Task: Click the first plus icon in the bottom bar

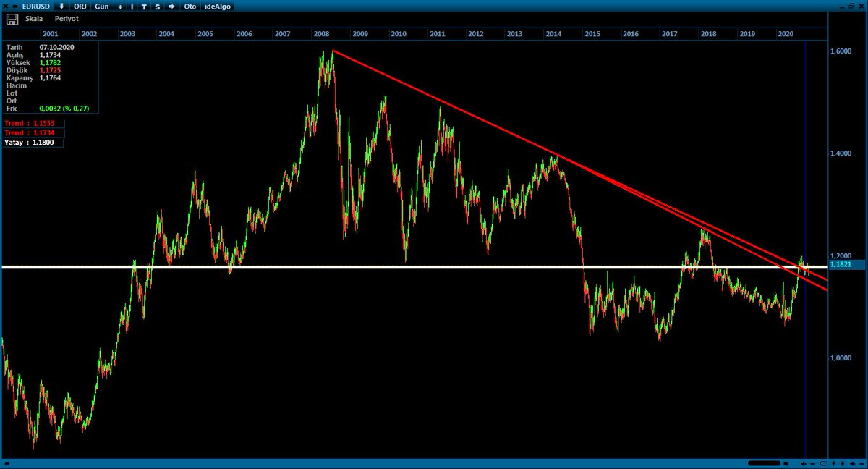Action: [x=803, y=463]
